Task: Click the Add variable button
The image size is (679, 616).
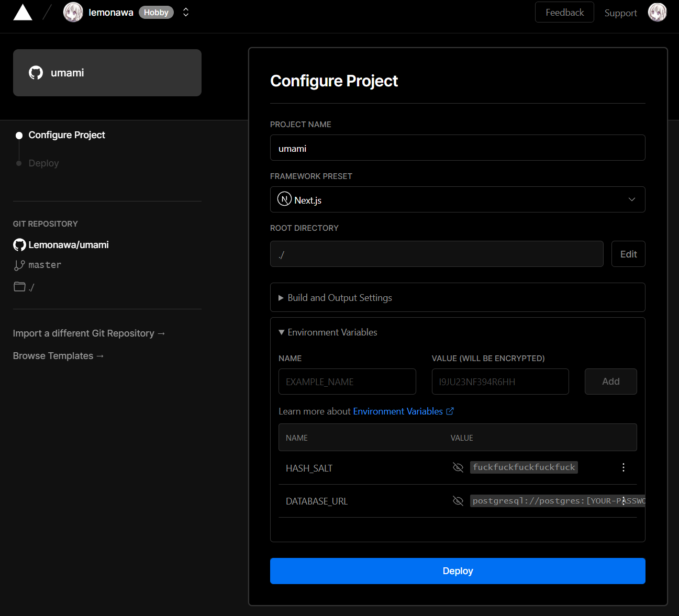Action: [610, 382]
